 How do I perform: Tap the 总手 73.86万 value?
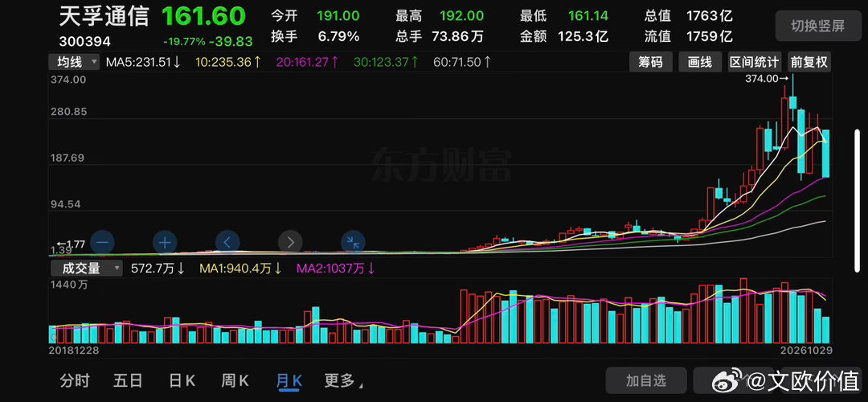pos(440,37)
